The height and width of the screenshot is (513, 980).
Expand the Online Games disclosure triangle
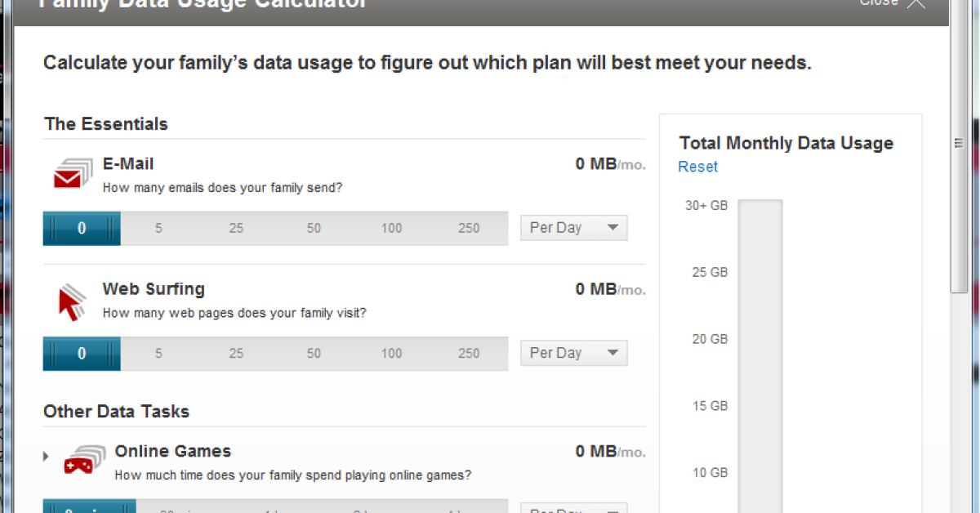pyautogui.click(x=47, y=457)
